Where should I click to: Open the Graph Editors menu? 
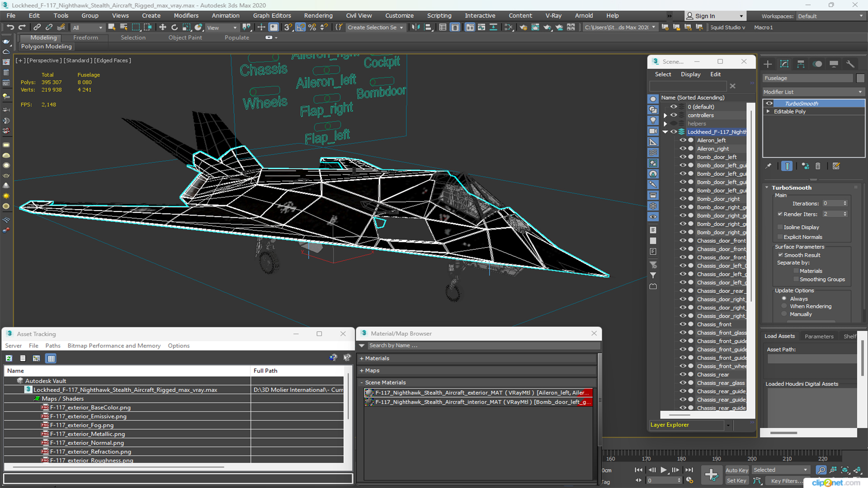[272, 16]
